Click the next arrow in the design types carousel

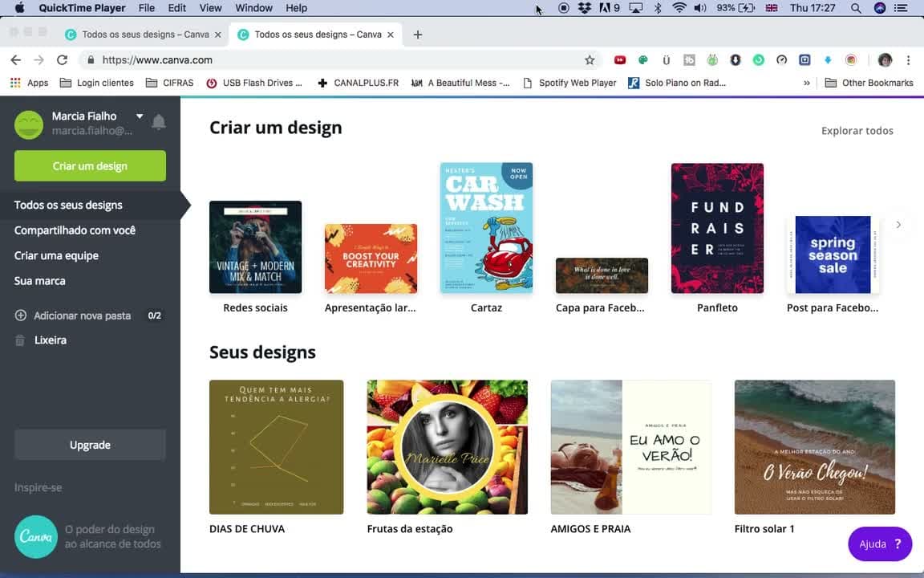click(898, 225)
